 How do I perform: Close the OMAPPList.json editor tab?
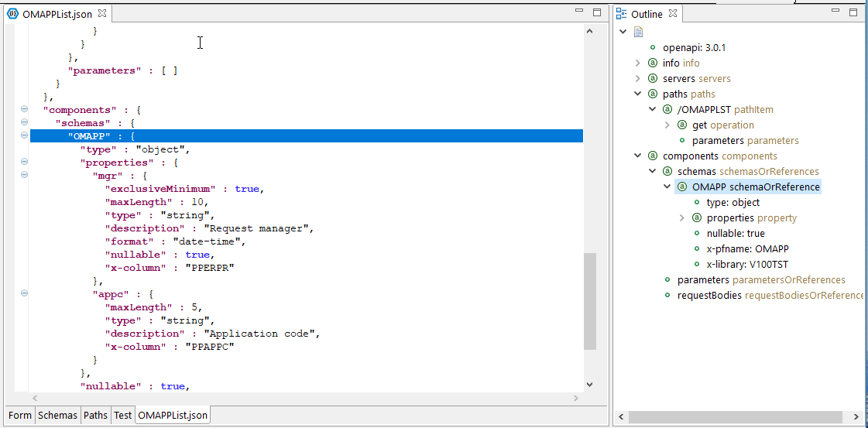click(x=102, y=14)
